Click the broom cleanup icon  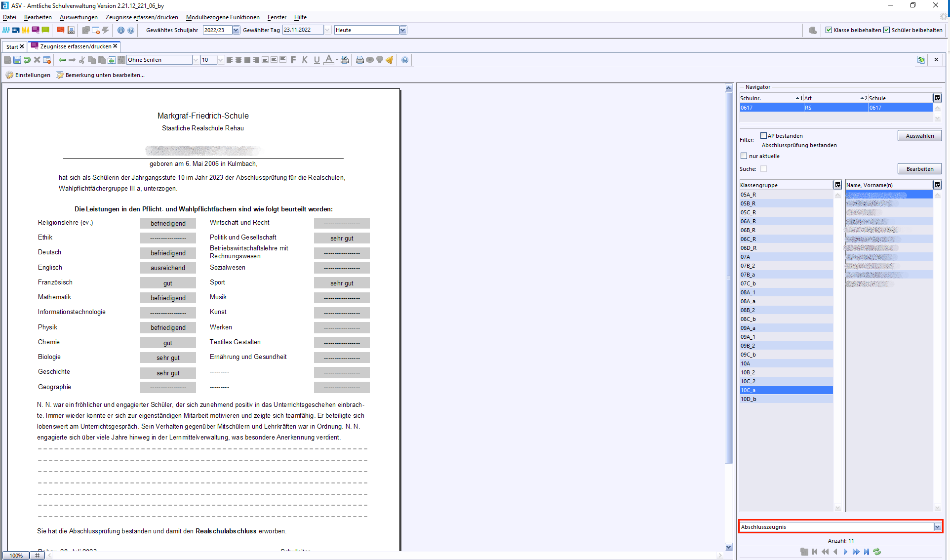pyautogui.click(x=390, y=60)
